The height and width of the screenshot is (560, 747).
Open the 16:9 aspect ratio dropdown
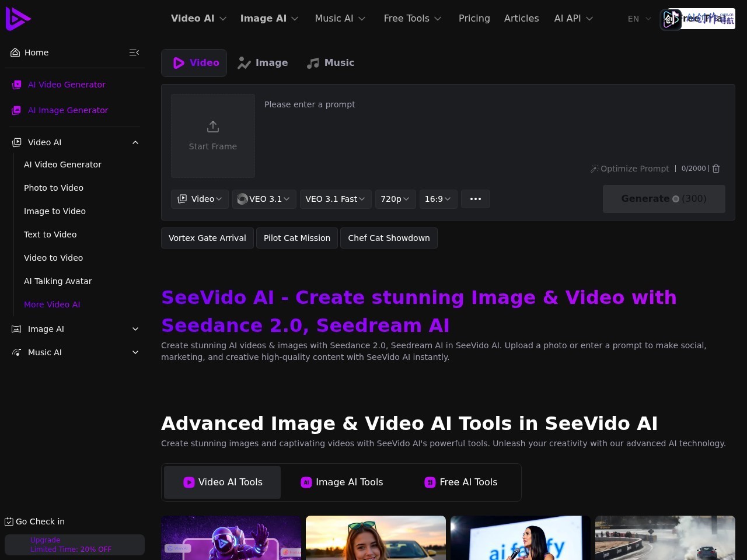tap(438, 199)
